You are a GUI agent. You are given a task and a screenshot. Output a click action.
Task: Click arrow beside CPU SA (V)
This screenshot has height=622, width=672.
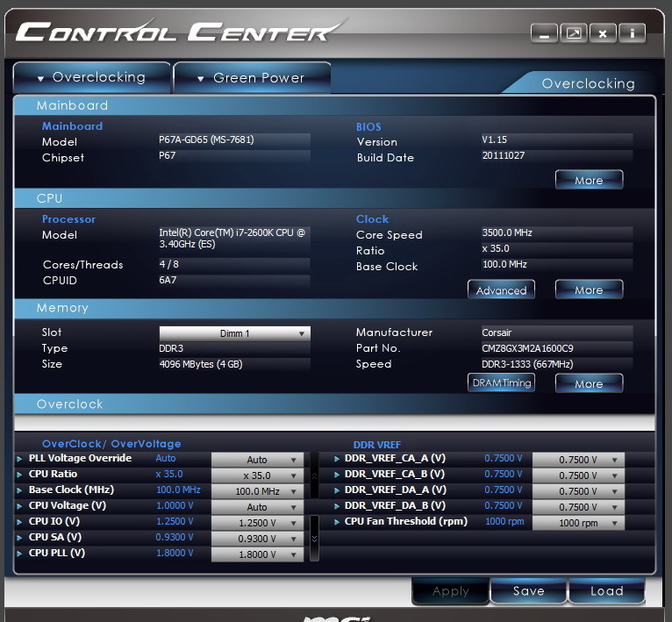(x=19, y=538)
